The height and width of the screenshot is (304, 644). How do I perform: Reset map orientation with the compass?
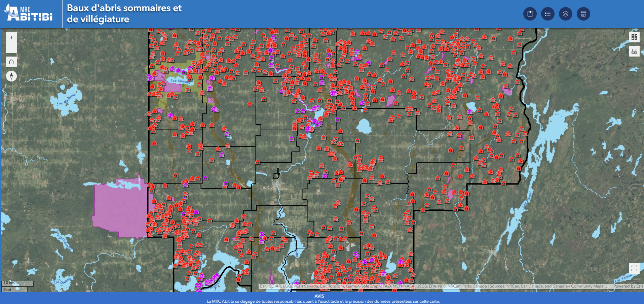coord(11,76)
